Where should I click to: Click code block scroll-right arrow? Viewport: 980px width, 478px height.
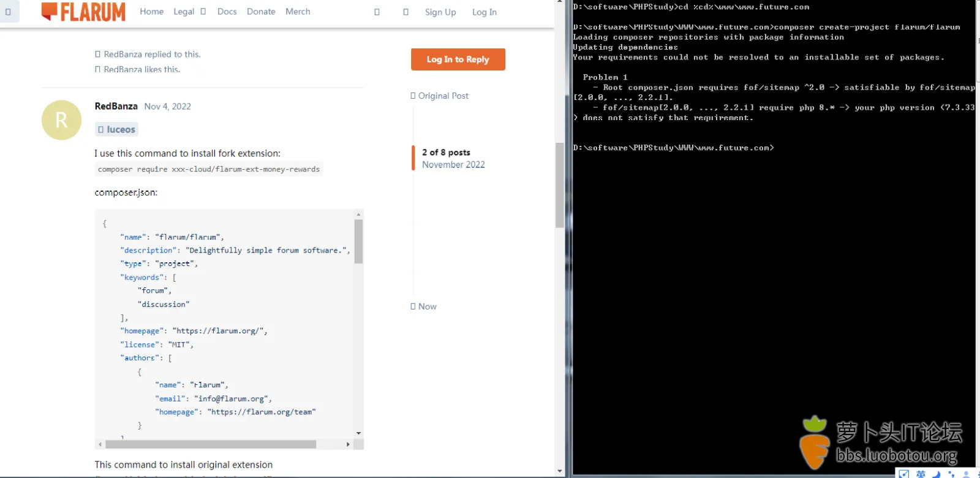(x=348, y=444)
